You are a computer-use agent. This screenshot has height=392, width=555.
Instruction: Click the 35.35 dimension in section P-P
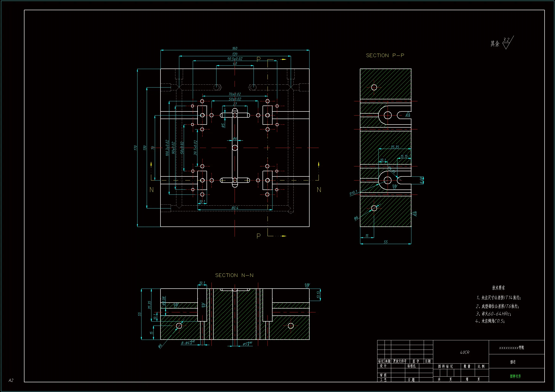tap(395, 147)
